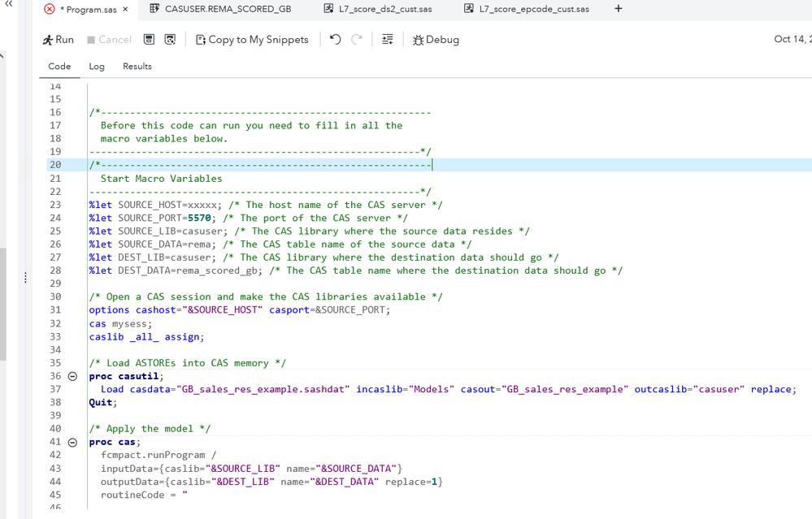The image size is (812, 519).
Task: Click line number 20 in gutter
Action: coord(55,165)
